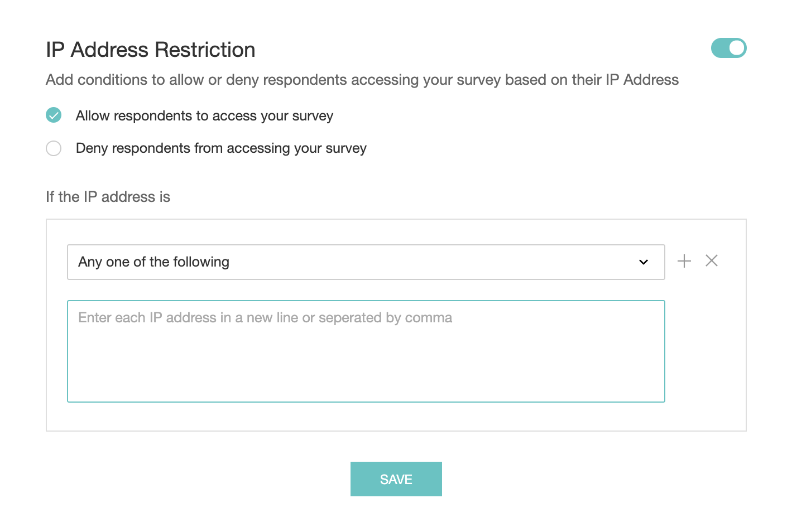Click the chevron arrow in condition dropdown
Image resolution: width=787 pixels, height=532 pixels.
click(x=643, y=262)
